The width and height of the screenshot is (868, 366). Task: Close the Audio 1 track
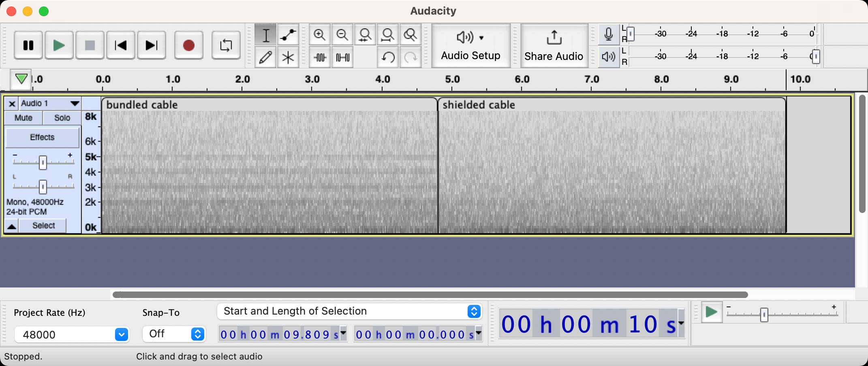(x=12, y=104)
